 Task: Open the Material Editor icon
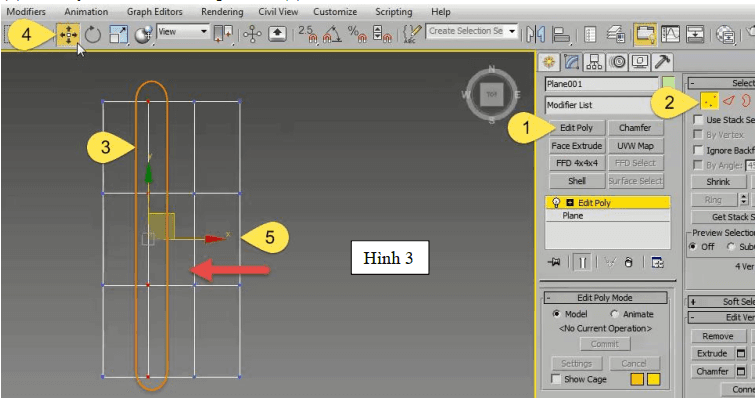coord(726,34)
